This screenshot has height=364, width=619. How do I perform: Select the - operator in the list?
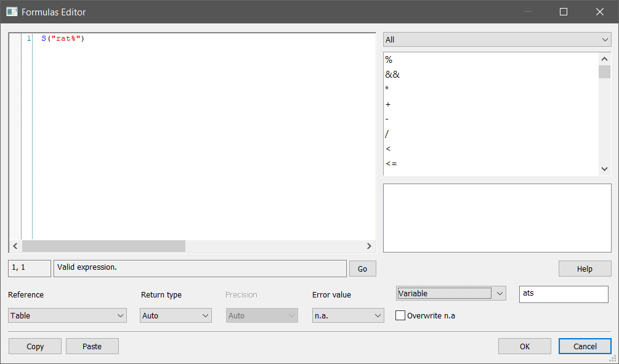point(387,119)
